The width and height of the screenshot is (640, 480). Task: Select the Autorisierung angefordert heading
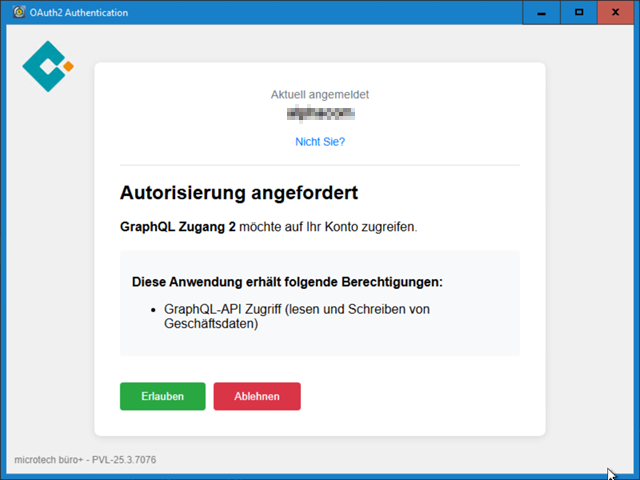pyautogui.click(x=239, y=193)
